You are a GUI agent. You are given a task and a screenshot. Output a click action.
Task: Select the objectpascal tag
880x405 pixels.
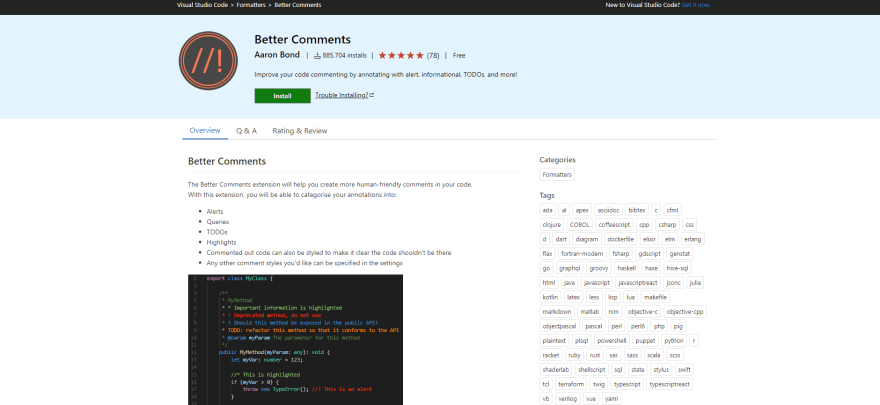click(560, 326)
